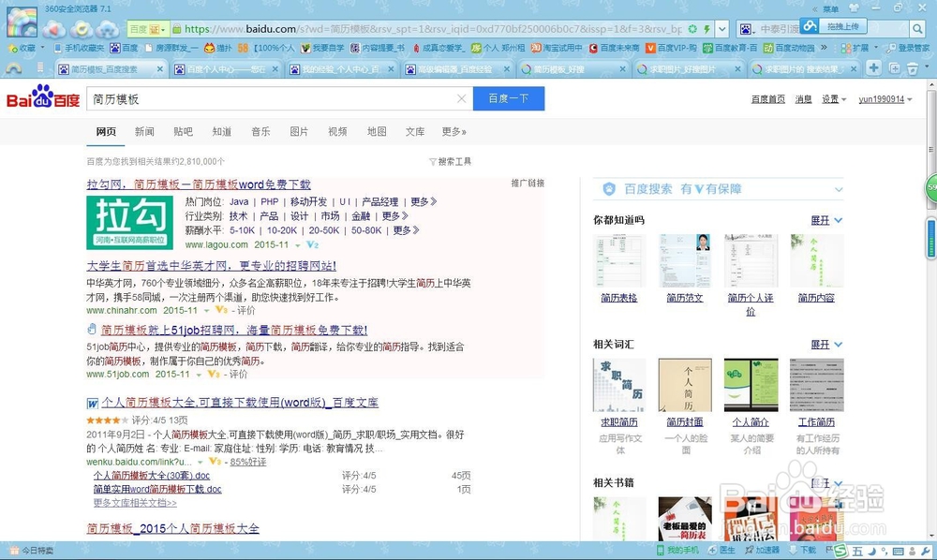Open the address bar history dropdown arrow
Image resolution: width=937 pixels, height=560 pixels.
(x=721, y=29)
